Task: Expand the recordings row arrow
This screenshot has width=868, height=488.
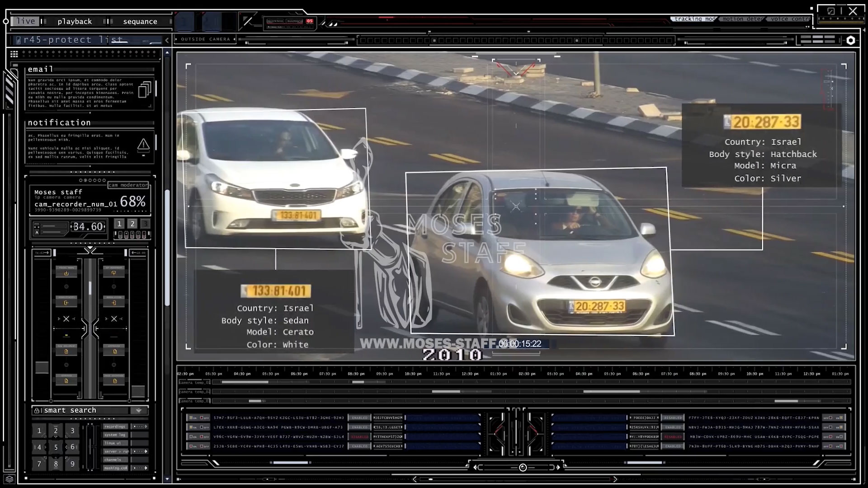Action: tap(146, 427)
